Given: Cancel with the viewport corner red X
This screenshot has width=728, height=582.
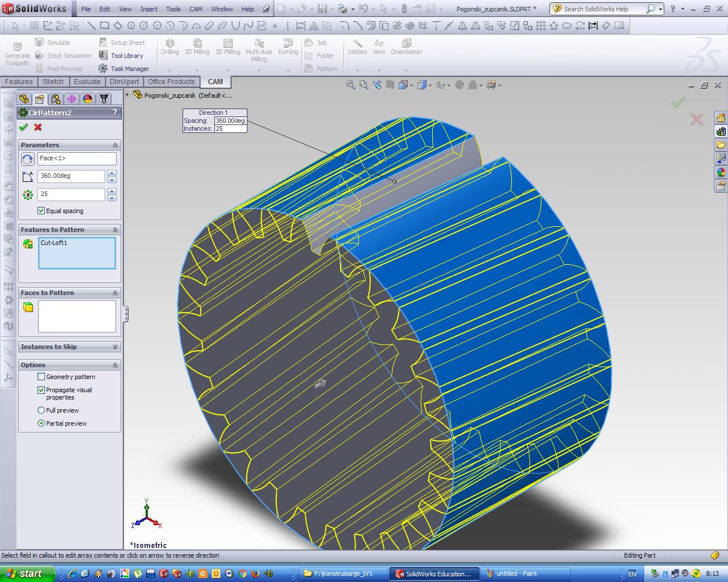Looking at the screenshot, I should coord(696,119).
